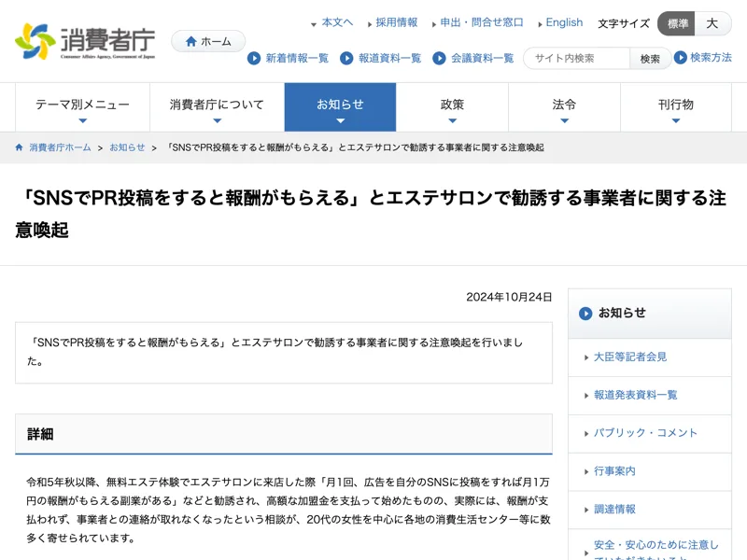
Task: Click the 詳細 section heading
Action: [40, 434]
